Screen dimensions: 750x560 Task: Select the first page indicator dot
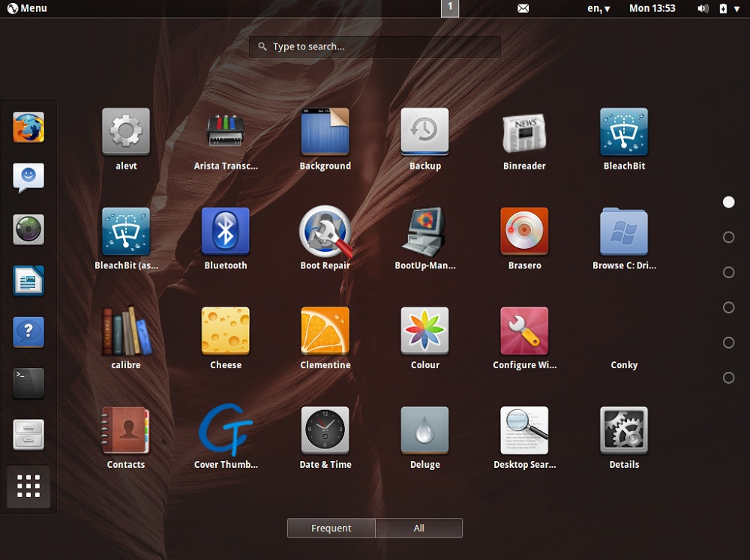coord(728,202)
